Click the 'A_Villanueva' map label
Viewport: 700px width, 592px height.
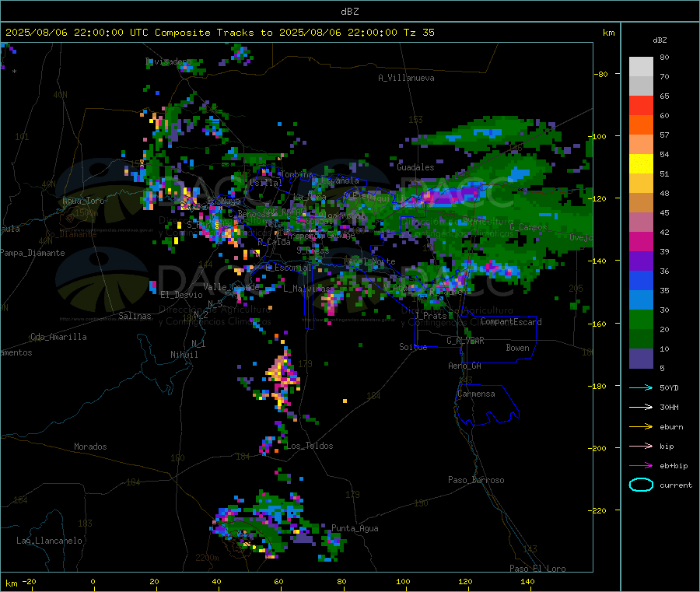[x=406, y=78]
